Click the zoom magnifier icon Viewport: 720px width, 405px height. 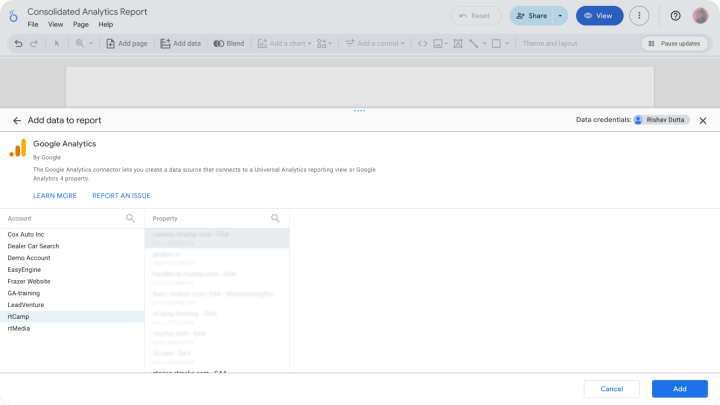[x=80, y=44]
